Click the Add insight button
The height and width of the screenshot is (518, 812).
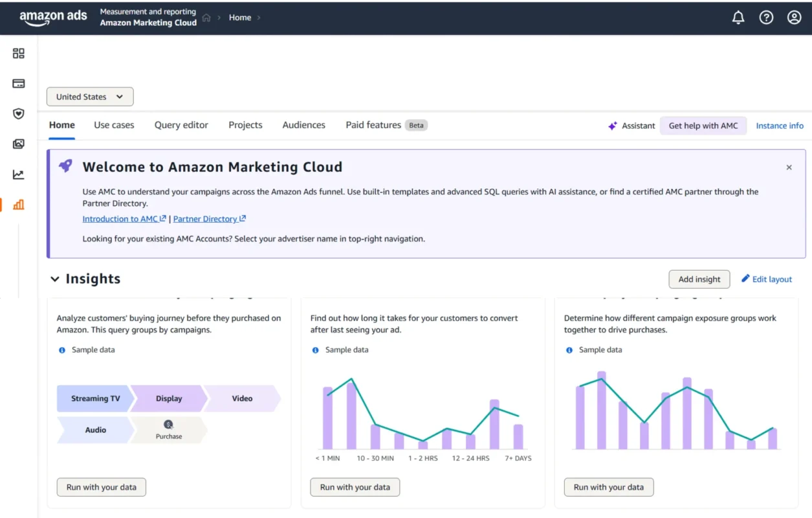tap(699, 279)
